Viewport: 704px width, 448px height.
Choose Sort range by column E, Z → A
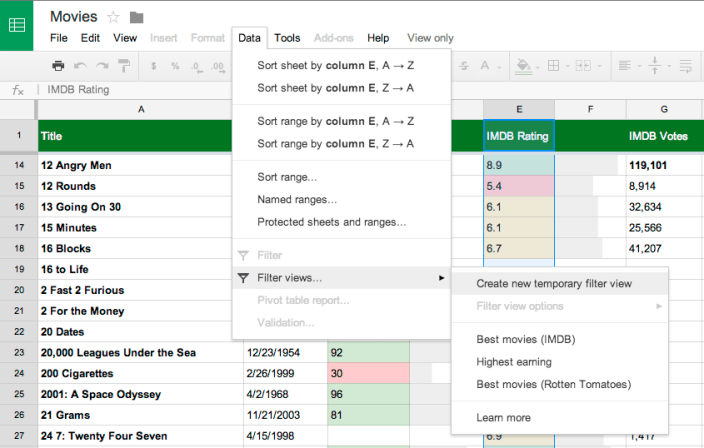[x=335, y=143]
